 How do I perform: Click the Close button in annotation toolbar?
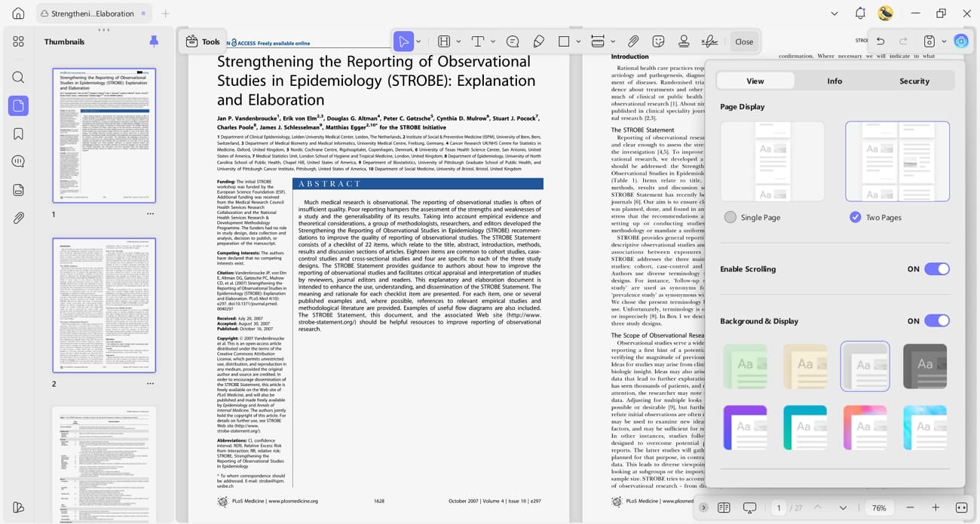pyautogui.click(x=744, y=41)
